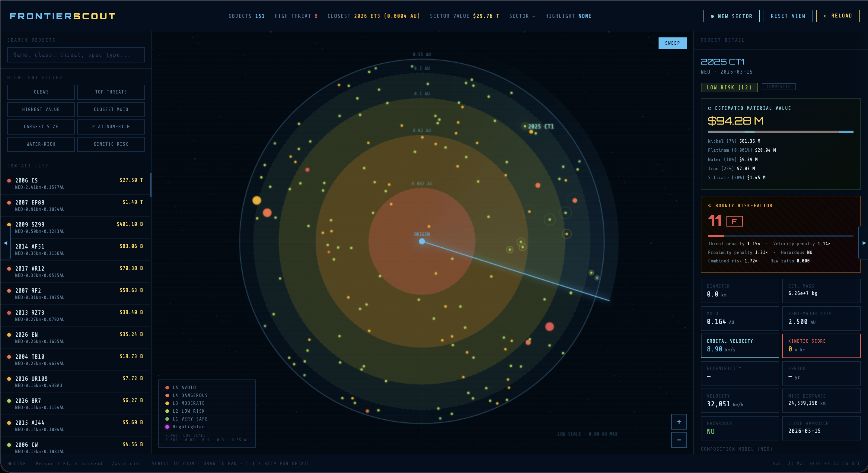
Task: Click the blue Origin marker on radar
Action: pos(422,241)
